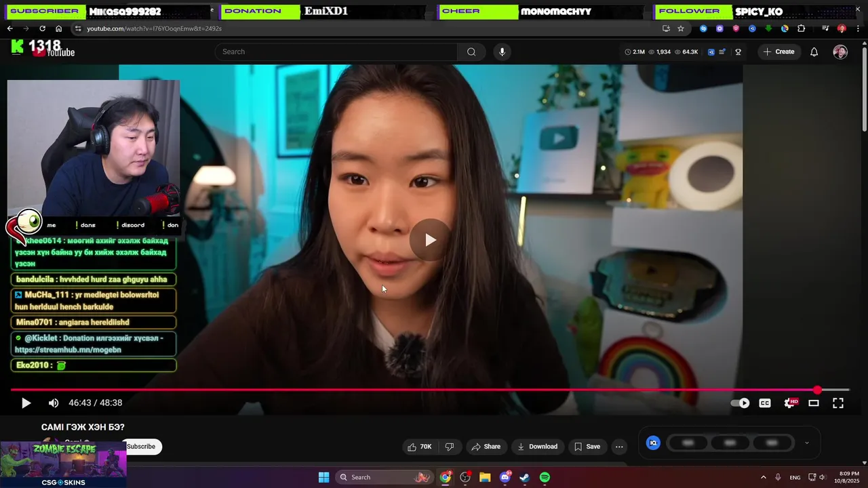The height and width of the screenshot is (488, 868).
Task: Click the Create button
Action: [778, 52]
